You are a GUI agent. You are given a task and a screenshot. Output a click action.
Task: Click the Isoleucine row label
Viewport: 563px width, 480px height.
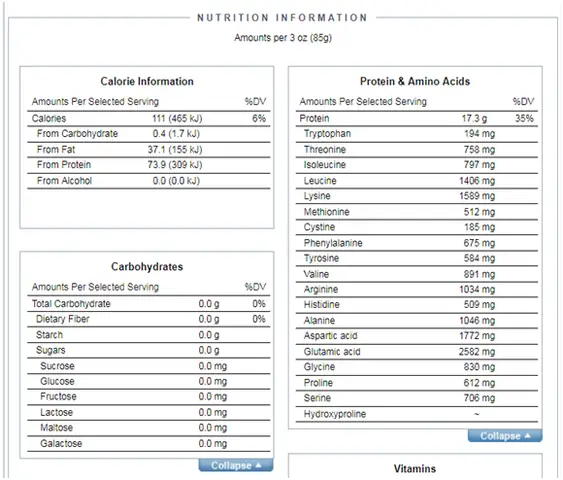tap(325, 164)
